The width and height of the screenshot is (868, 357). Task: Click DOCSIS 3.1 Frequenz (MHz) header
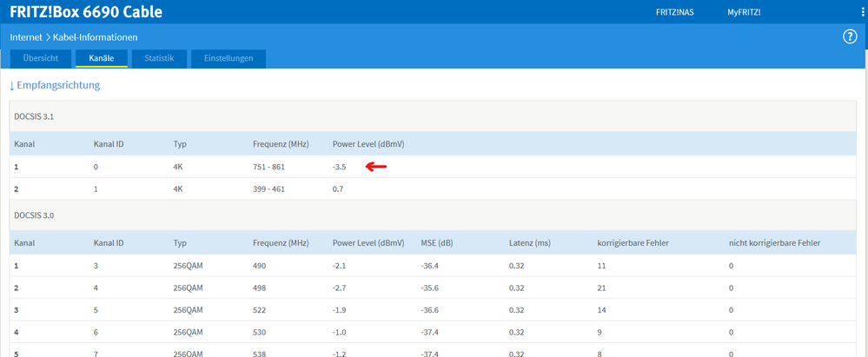coord(281,144)
